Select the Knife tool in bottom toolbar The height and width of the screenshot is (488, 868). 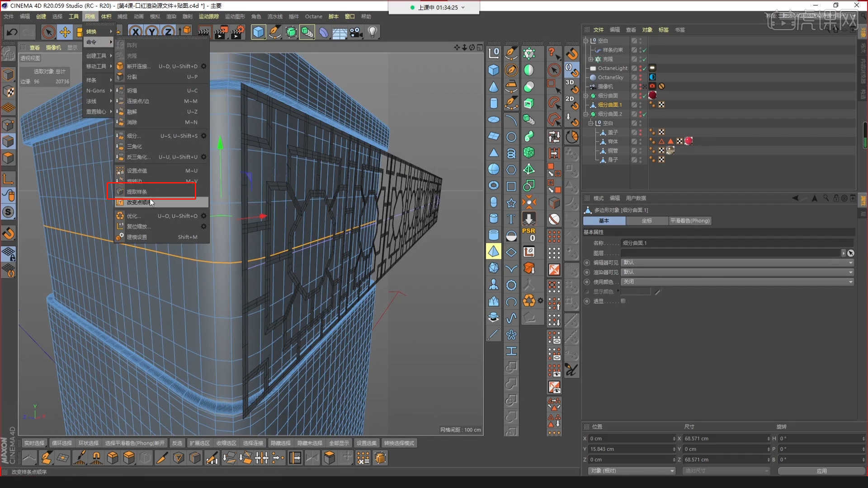[x=161, y=458]
